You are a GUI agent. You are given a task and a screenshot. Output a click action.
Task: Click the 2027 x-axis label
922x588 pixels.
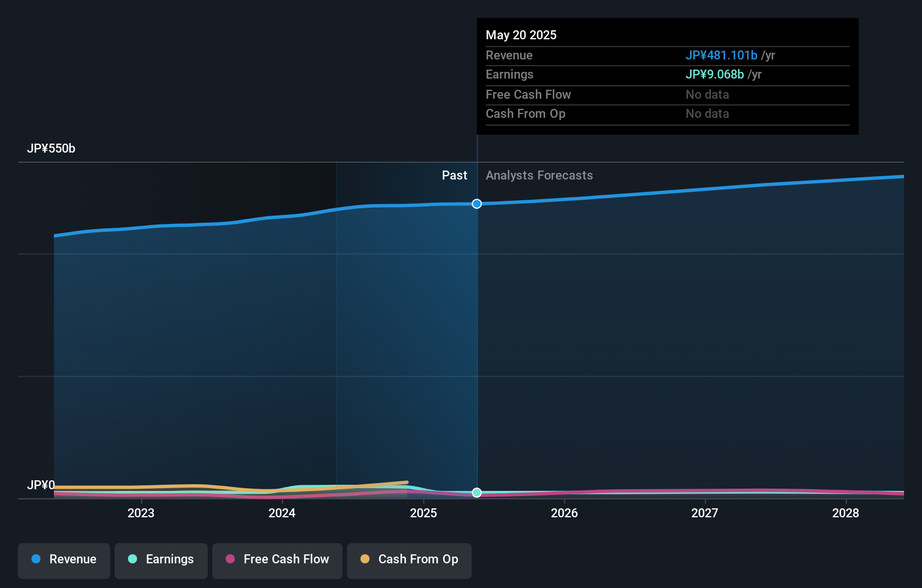tap(705, 513)
